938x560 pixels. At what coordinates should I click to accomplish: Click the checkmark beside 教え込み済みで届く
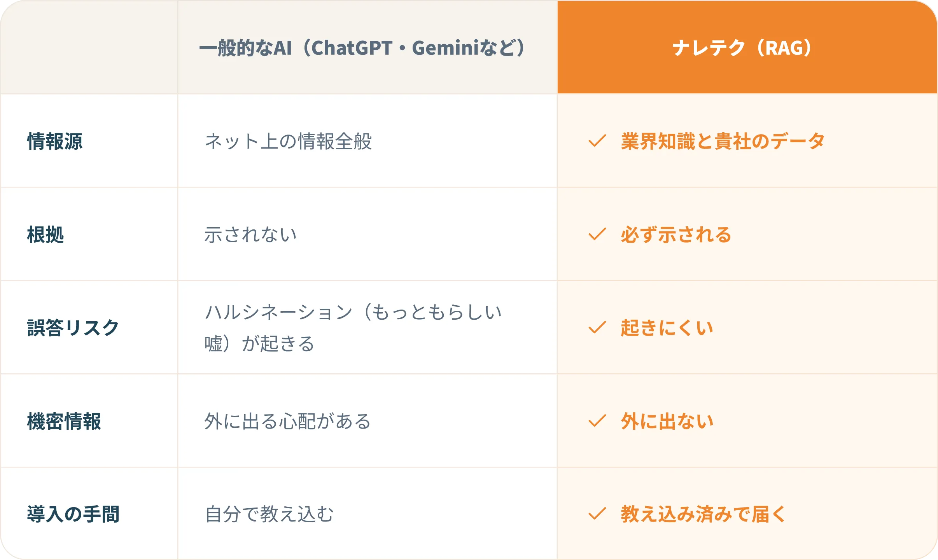point(597,514)
